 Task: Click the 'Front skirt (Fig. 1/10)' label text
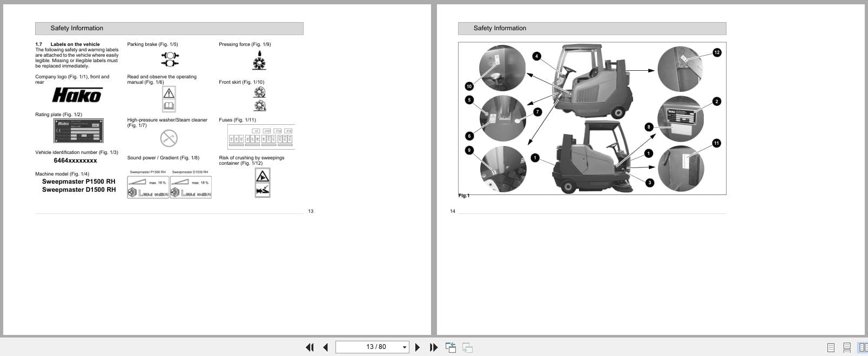click(x=241, y=82)
